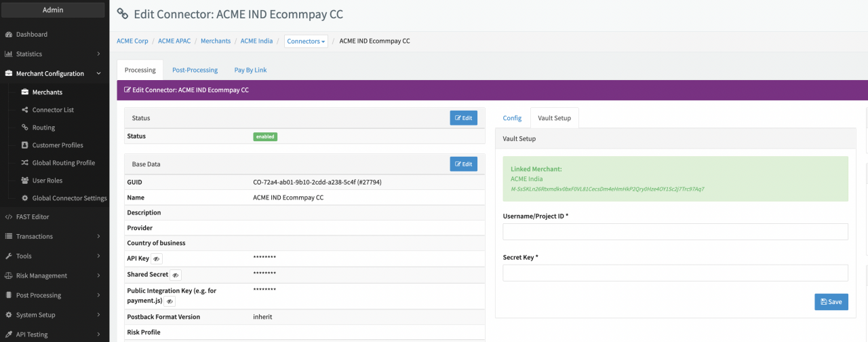Follow the ACME APAC breadcrumb link
Viewport: 868px width, 342px height.
[x=174, y=41]
